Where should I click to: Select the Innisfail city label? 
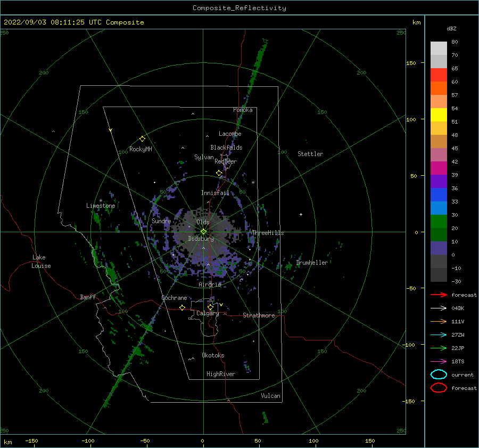215,193
